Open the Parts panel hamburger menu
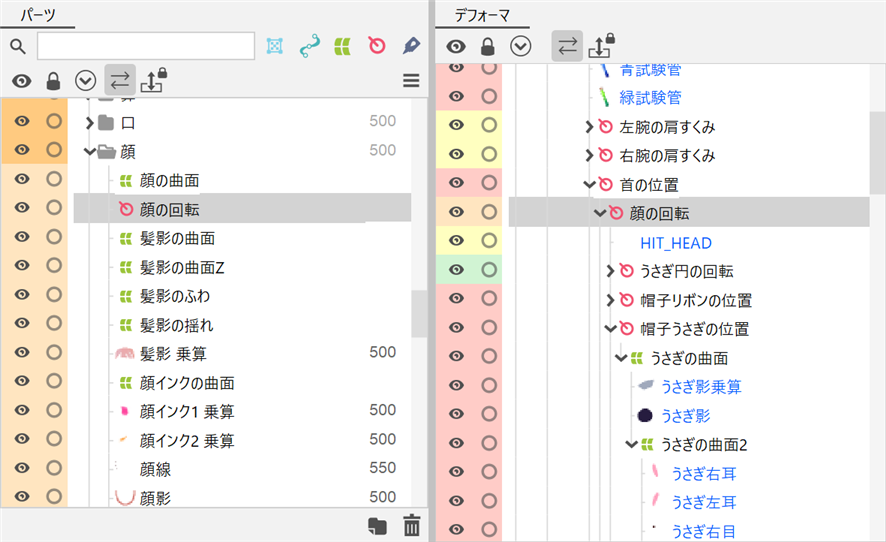Image resolution: width=886 pixels, height=542 pixels. tap(411, 81)
